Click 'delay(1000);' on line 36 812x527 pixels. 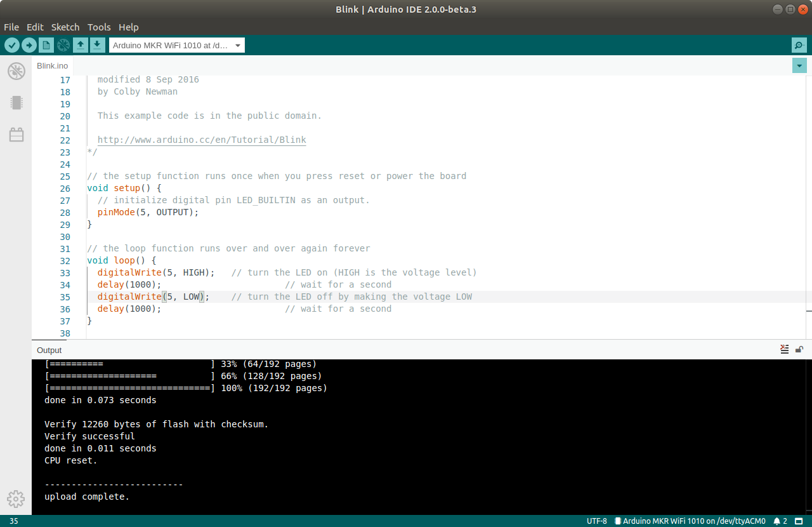[129, 309]
